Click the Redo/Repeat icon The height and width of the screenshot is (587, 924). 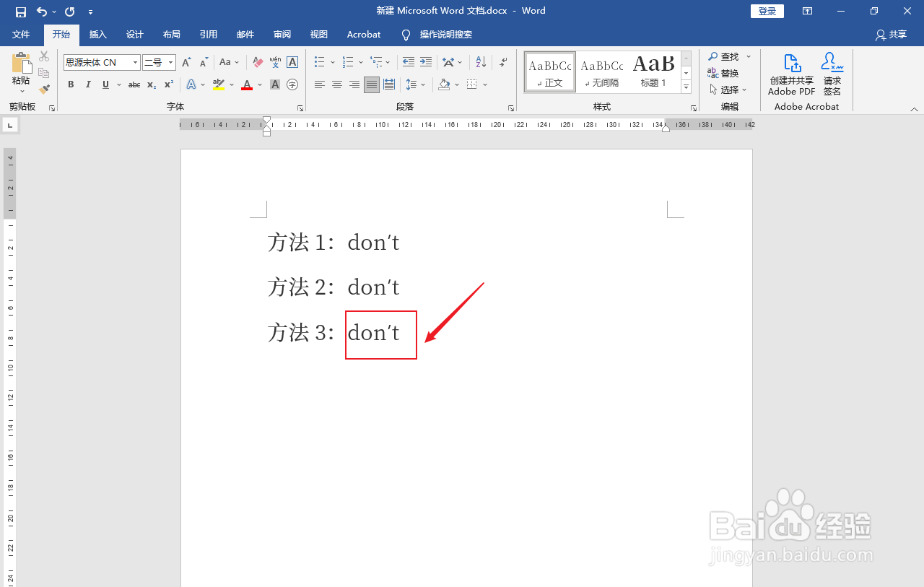pyautogui.click(x=69, y=12)
